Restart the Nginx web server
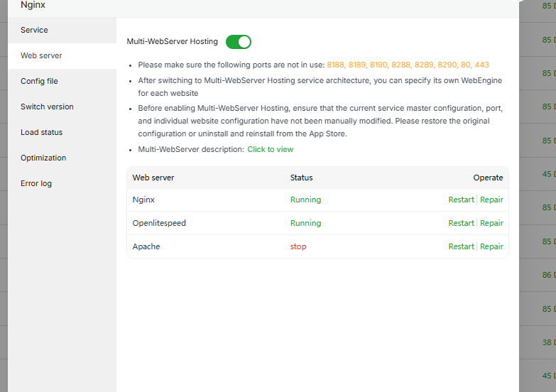 [x=461, y=200]
